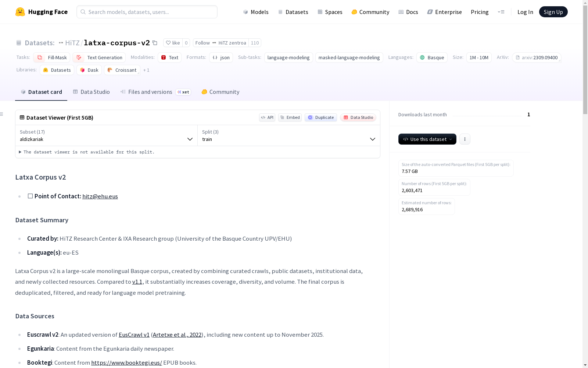Expand the Use this dataset dropdown
Image resolution: width=588 pixels, height=368 pixels.
tap(427, 139)
